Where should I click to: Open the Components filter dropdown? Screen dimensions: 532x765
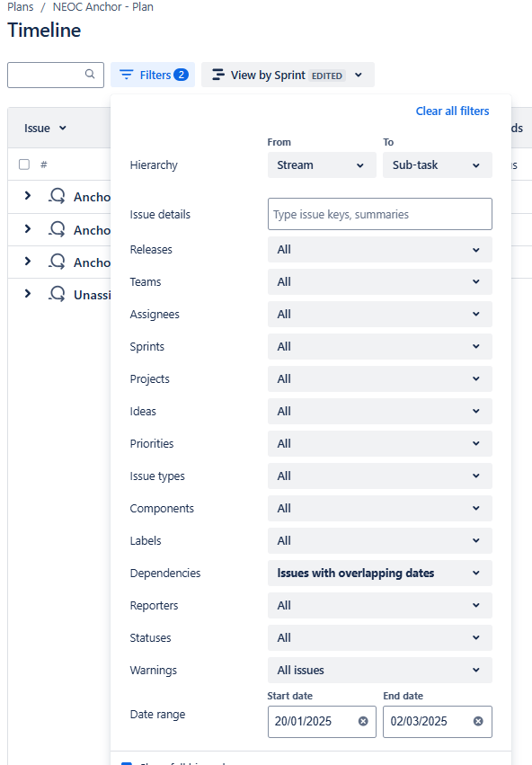[380, 509]
